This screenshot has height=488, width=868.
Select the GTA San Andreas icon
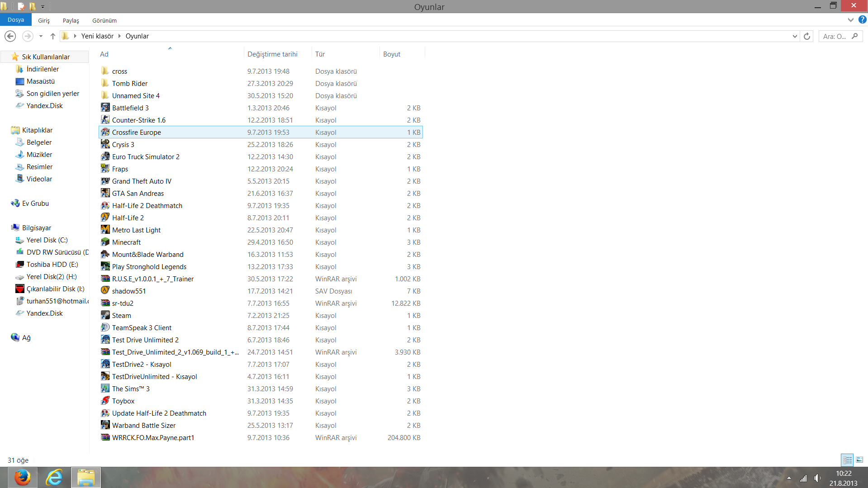coord(105,193)
